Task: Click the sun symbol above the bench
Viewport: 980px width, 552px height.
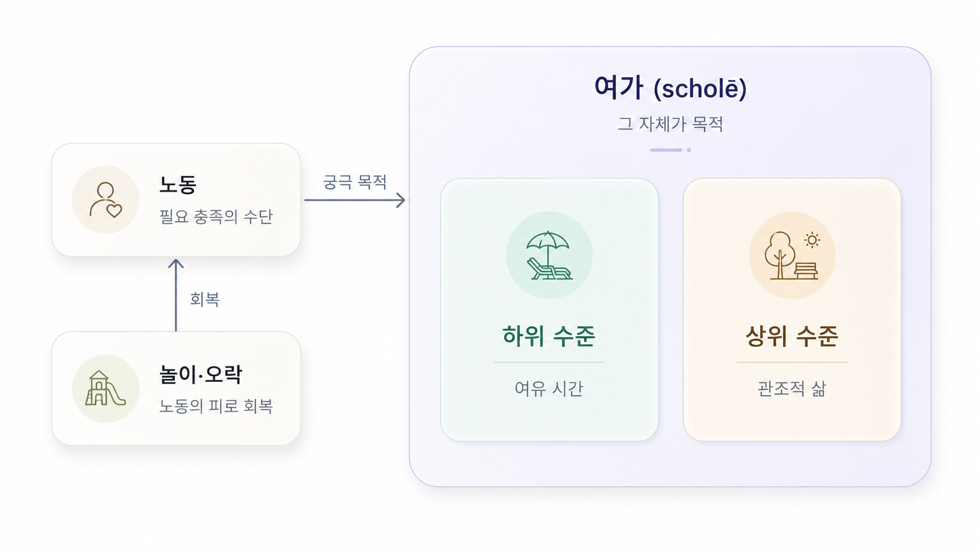Action: click(x=812, y=240)
